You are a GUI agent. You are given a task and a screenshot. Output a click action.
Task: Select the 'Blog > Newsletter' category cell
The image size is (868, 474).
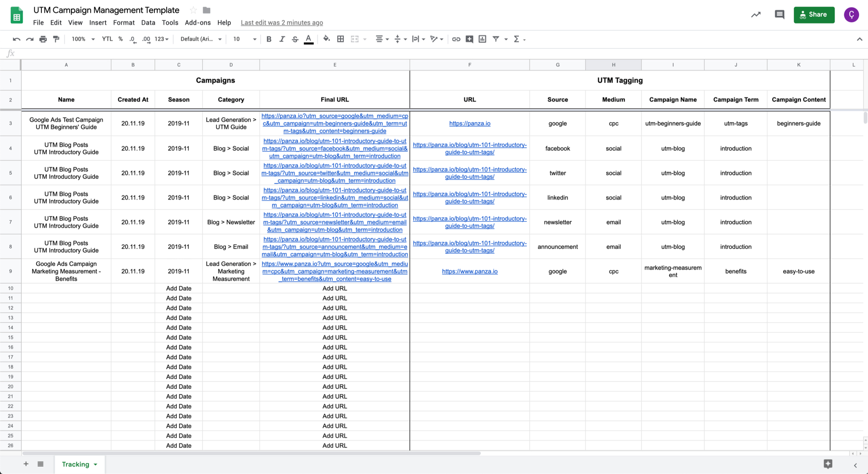pos(231,222)
